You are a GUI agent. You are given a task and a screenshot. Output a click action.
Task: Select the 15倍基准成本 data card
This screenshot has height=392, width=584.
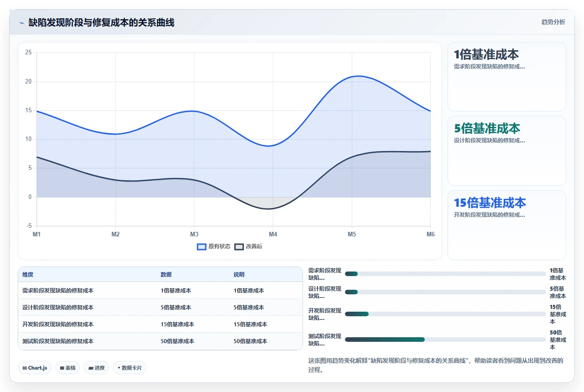coord(507,225)
